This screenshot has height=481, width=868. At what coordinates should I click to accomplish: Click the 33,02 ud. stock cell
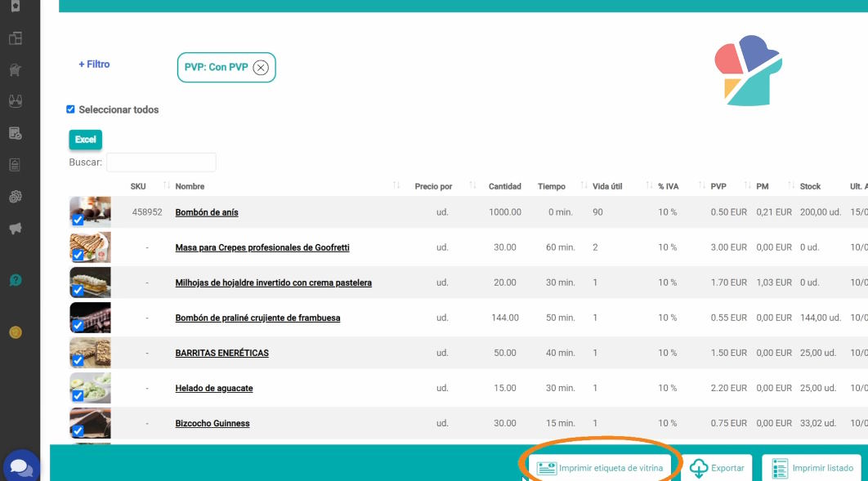coord(817,424)
